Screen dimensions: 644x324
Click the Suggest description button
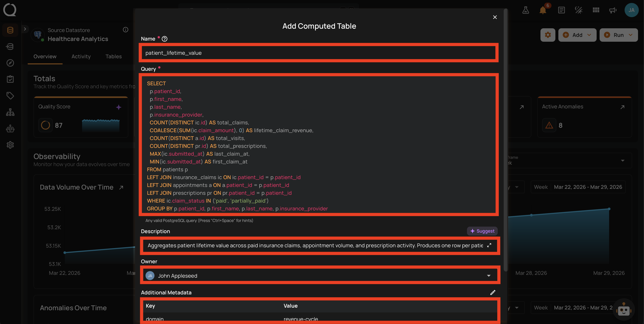point(482,231)
